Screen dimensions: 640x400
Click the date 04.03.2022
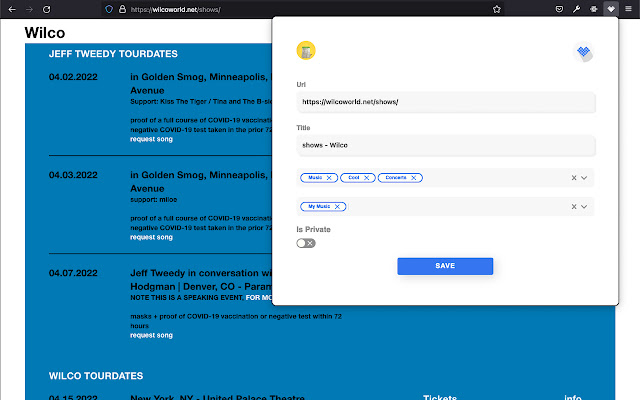tap(73, 175)
